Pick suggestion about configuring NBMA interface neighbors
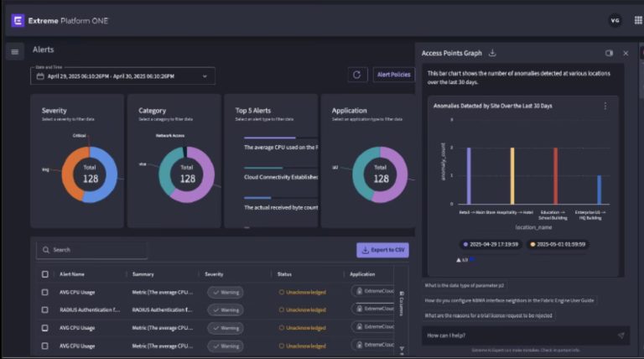The height and width of the screenshot is (359, 644). (x=509, y=300)
